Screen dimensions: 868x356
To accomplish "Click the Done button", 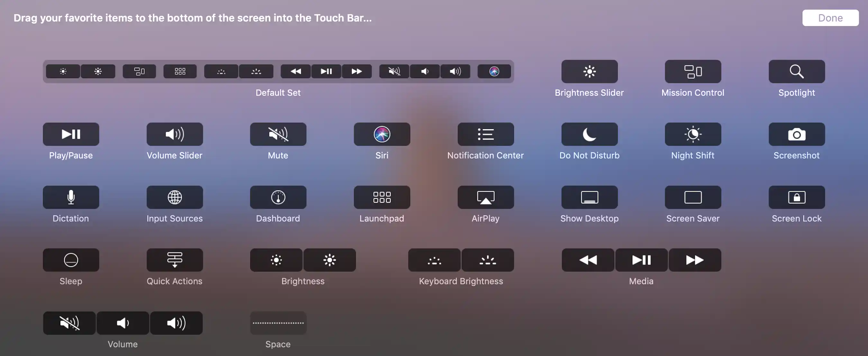I will point(830,18).
